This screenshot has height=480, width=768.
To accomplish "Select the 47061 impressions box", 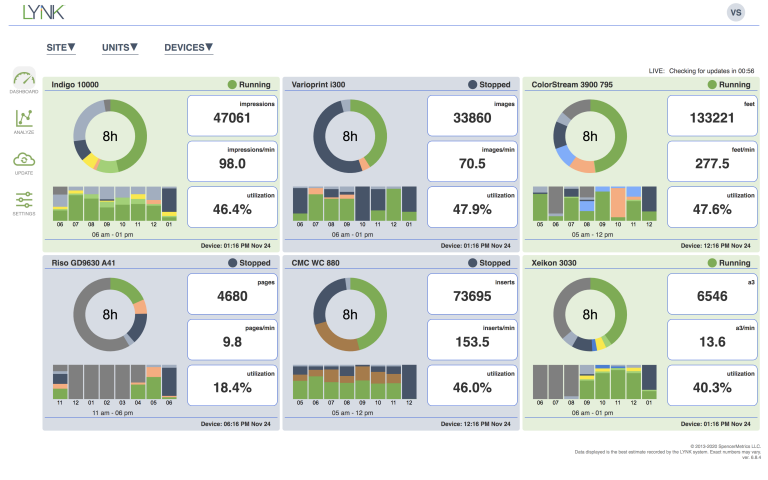I will click(232, 116).
